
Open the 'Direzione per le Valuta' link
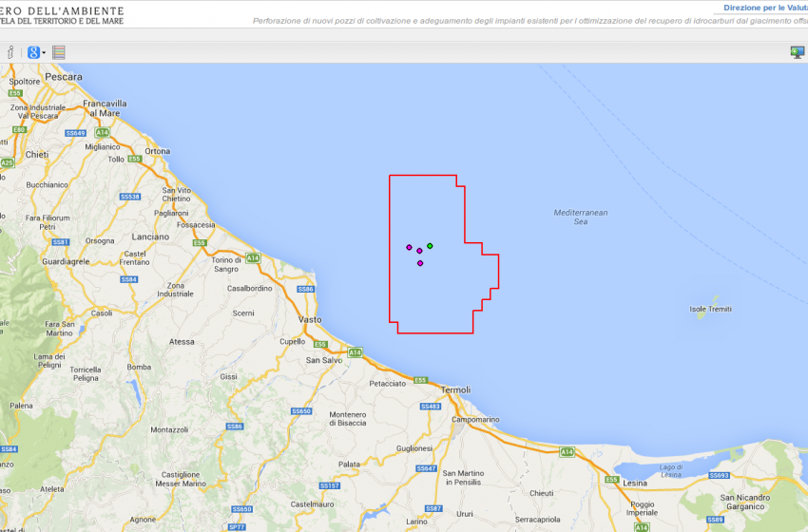(x=764, y=8)
